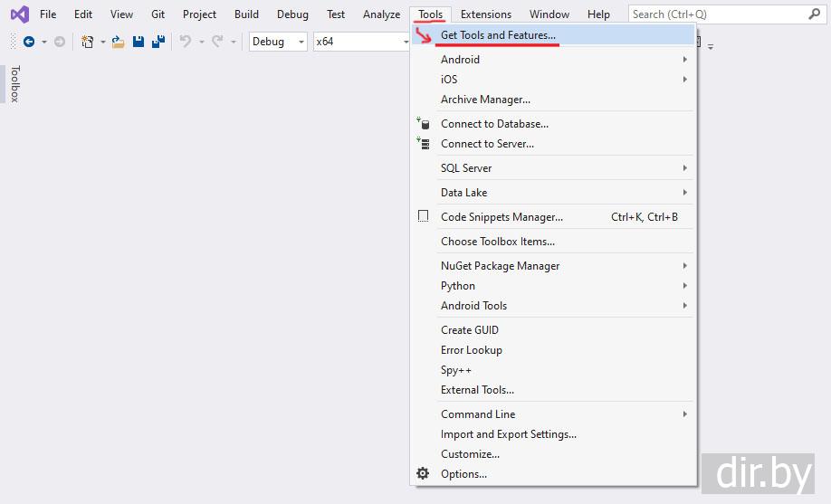Click the Visual Studio logo icon
Image resolution: width=831 pixels, height=504 pixels.
click(19, 14)
